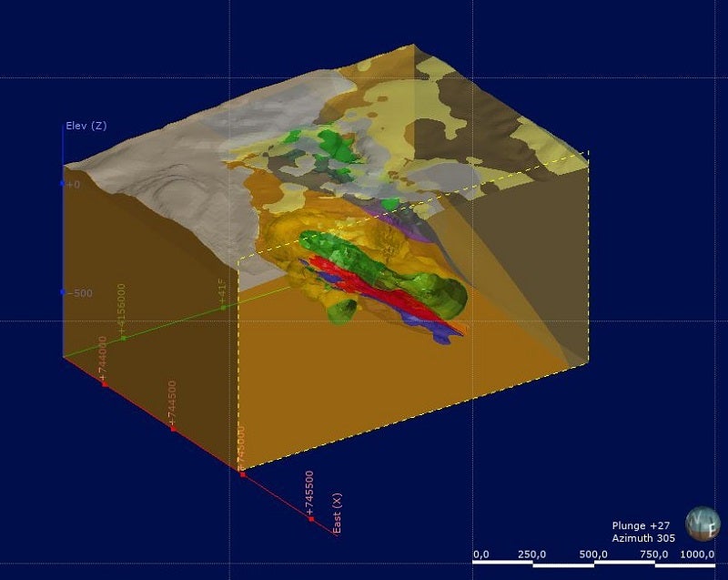Image resolution: width=728 pixels, height=580 pixels.
Task: Click the 1000,0 end of scale bar
Action: coord(698,555)
